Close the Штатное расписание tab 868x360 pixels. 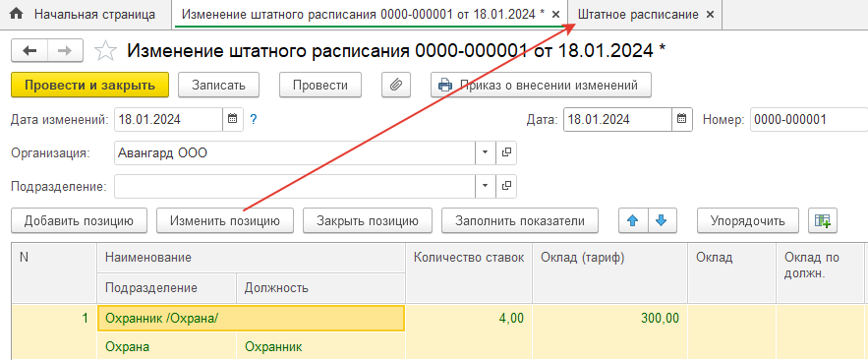click(711, 15)
